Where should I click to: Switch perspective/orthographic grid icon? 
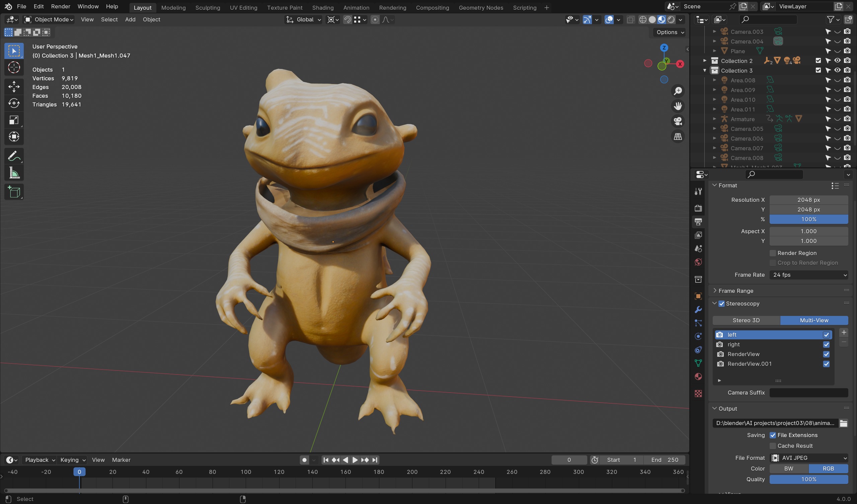(678, 137)
